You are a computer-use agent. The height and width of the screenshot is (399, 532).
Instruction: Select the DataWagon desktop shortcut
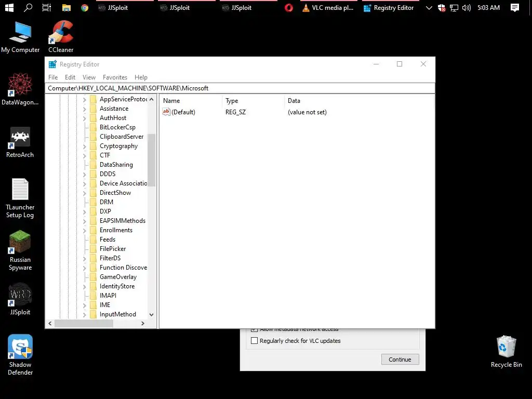[20, 89]
